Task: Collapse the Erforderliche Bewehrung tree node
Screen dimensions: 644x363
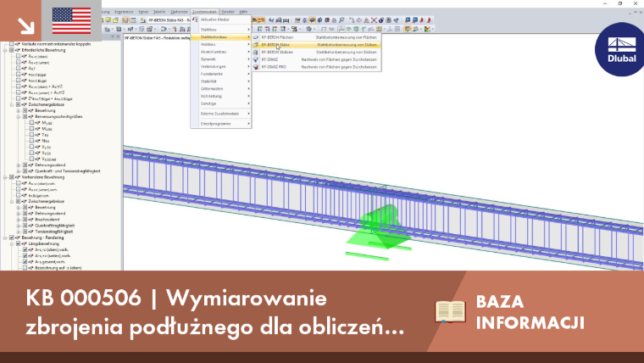Action: pyautogui.click(x=5, y=50)
